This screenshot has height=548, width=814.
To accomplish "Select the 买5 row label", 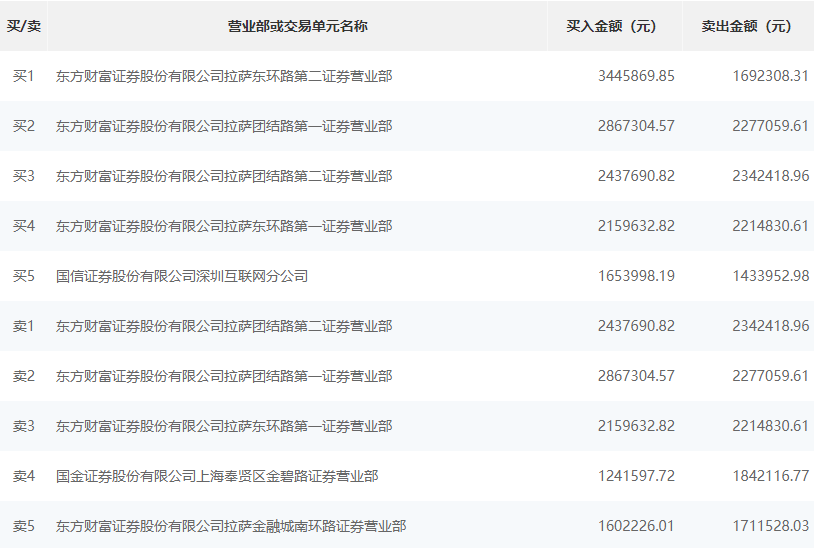I will pyautogui.click(x=24, y=276).
